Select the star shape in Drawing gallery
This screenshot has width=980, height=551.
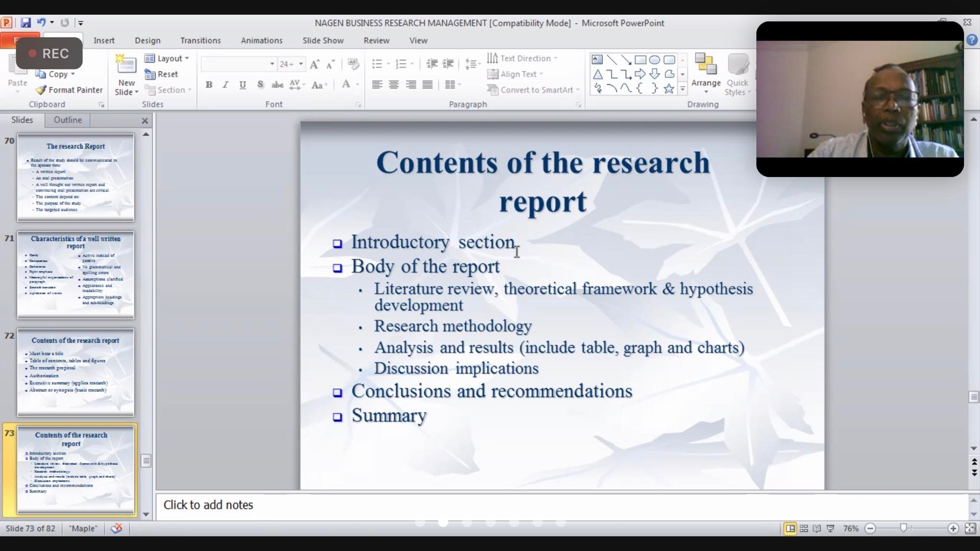point(668,88)
